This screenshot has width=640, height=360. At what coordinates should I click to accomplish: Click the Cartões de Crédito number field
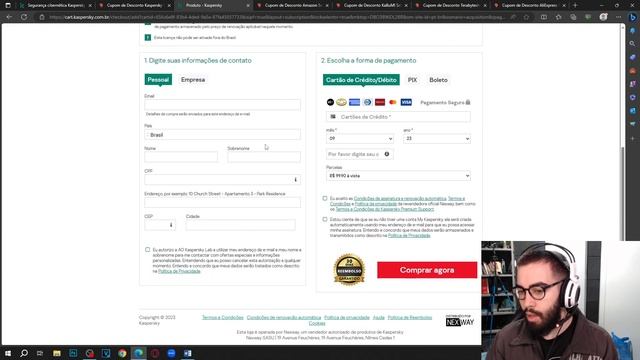click(398, 117)
